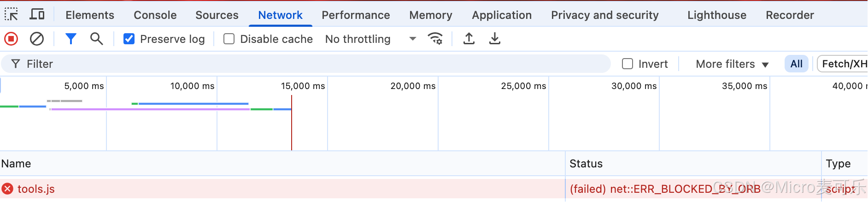Image resolution: width=868 pixels, height=202 pixels.
Task: Toggle the device toolbar icon
Action: 37,14
